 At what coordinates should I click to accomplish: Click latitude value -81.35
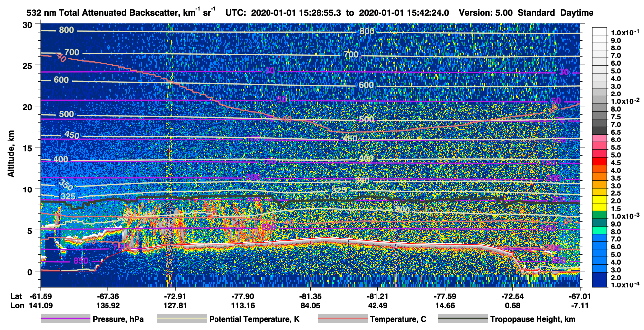tap(310, 296)
